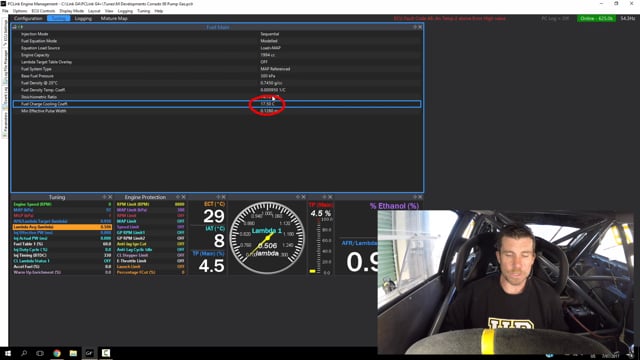The image size is (640, 360).
Task: Click the Sequential injection mode value
Action: (x=269, y=34)
